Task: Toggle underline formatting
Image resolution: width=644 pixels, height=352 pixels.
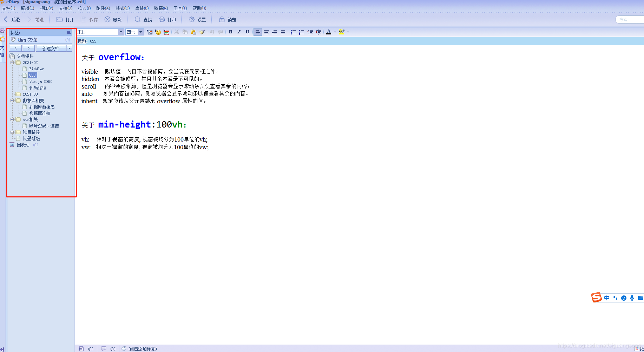Action: click(x=248, y=32)
